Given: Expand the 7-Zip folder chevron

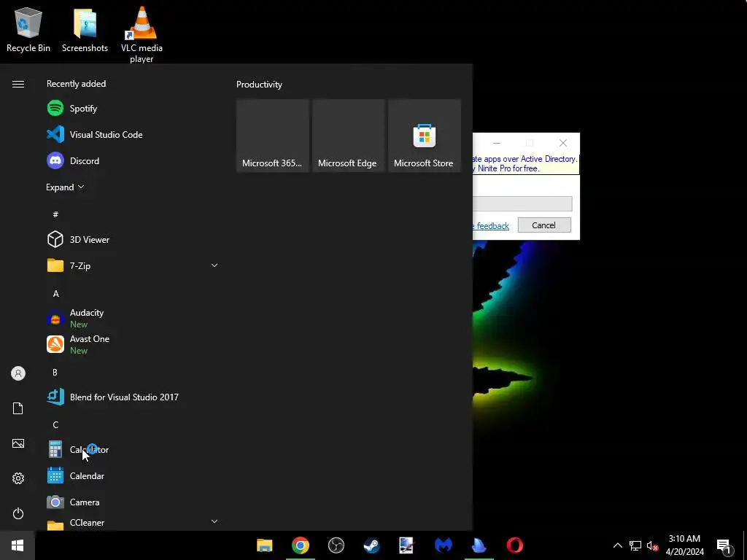Looking at the screenshot, I should 214,265.
